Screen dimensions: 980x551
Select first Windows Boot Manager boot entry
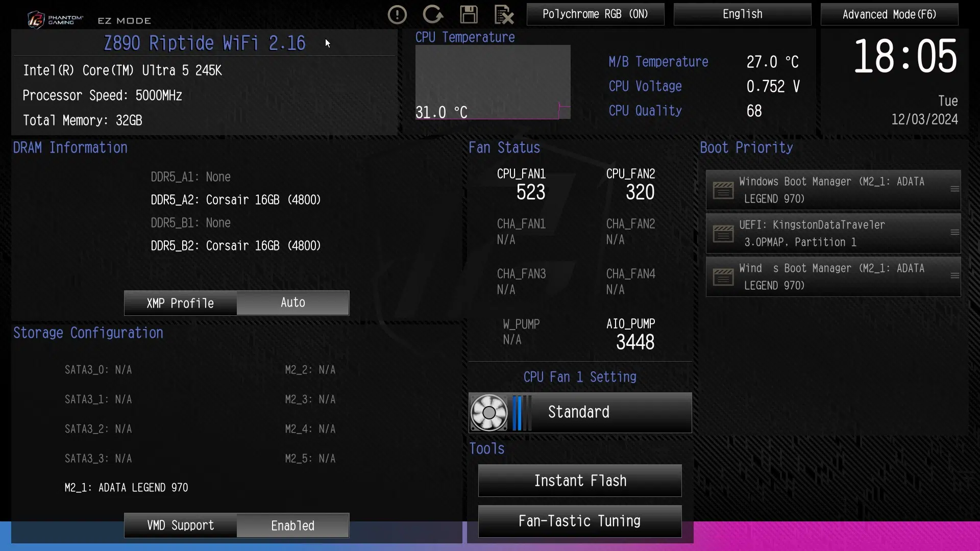[x=833, y=190]
